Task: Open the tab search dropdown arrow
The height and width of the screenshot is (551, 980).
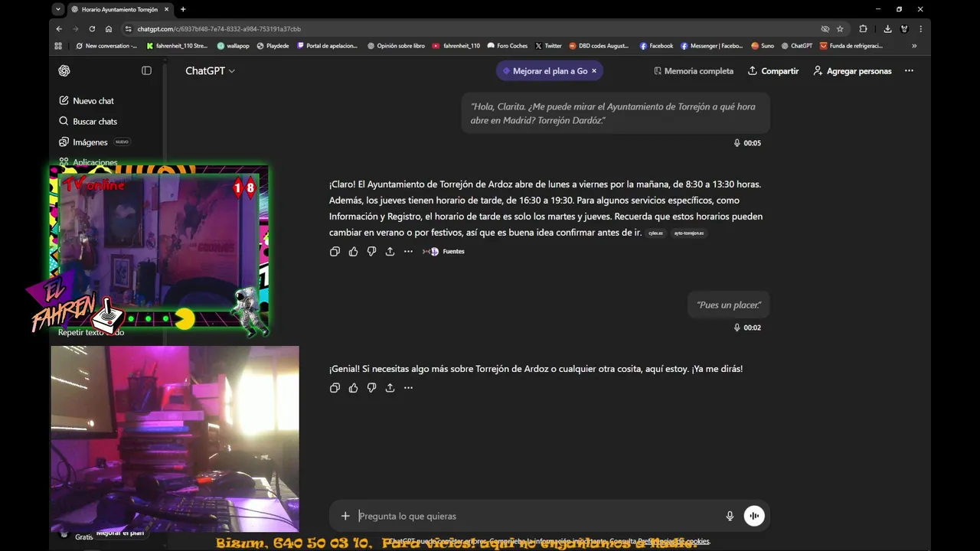Action: tap(58, 9)
